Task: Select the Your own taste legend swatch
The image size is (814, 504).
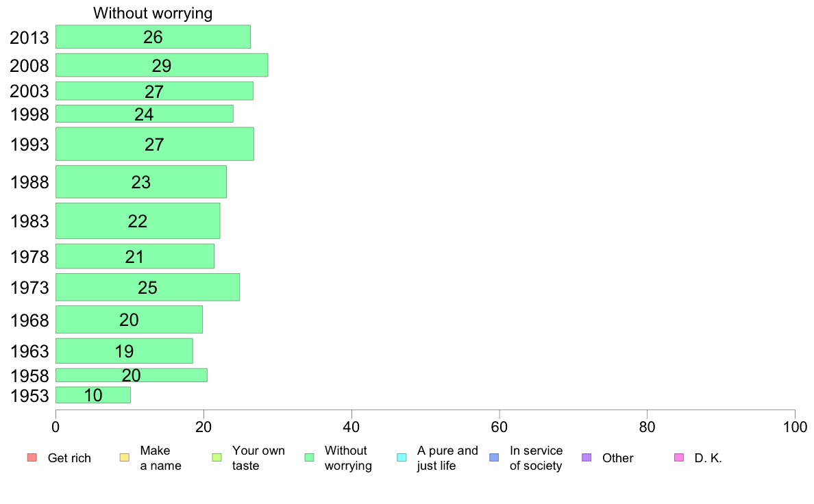Action: pyautogui.click(x=217, y=457)
